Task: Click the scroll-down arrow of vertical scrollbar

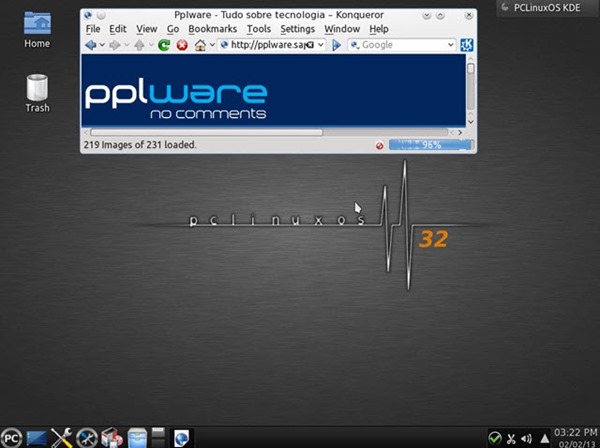Action: tap(471, 122)
